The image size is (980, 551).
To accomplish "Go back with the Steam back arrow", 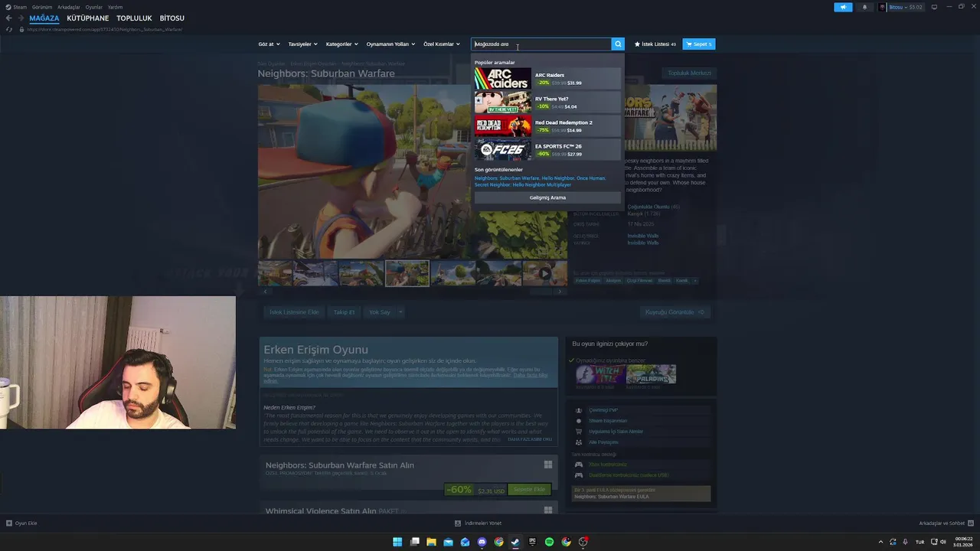I will tap(8, 18).
